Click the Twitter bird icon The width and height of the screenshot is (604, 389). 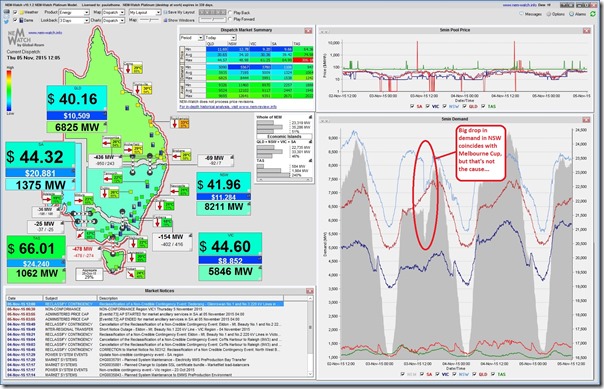coord(7,20)
